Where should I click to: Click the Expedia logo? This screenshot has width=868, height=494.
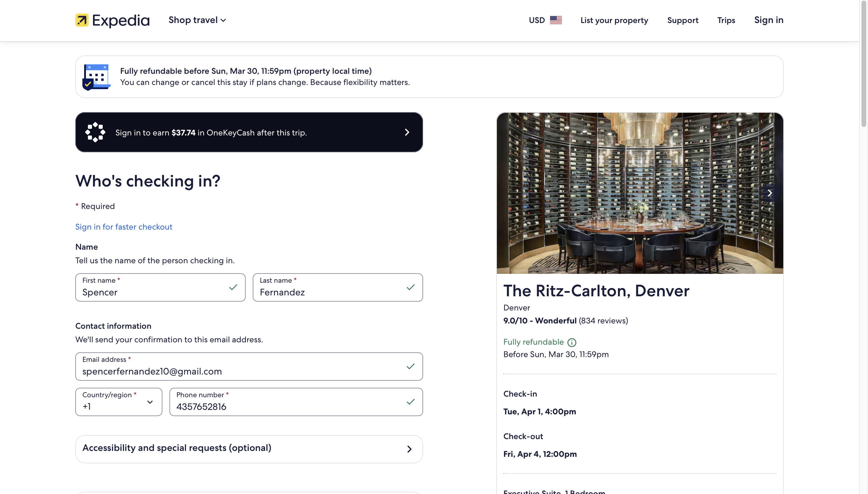point(112,20)
